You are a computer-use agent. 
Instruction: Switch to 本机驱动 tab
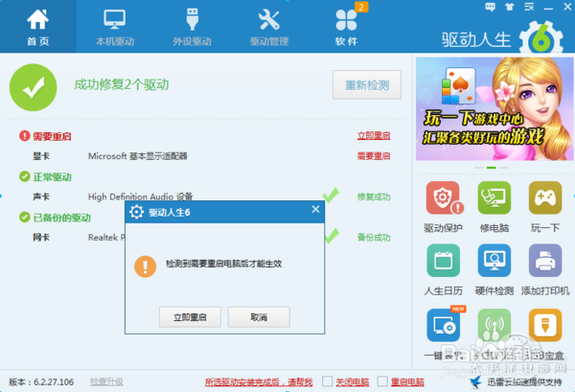pyautogui.click(x=115, y=27)
